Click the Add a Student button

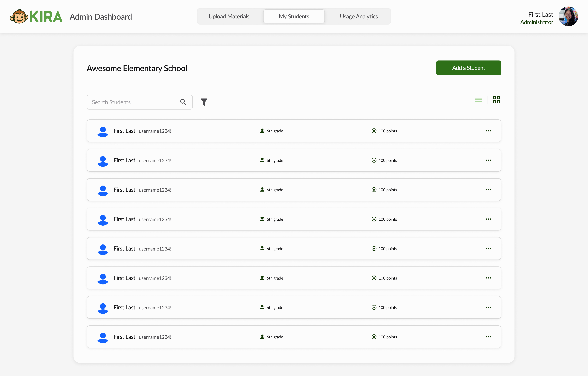[x=469, y=68]
